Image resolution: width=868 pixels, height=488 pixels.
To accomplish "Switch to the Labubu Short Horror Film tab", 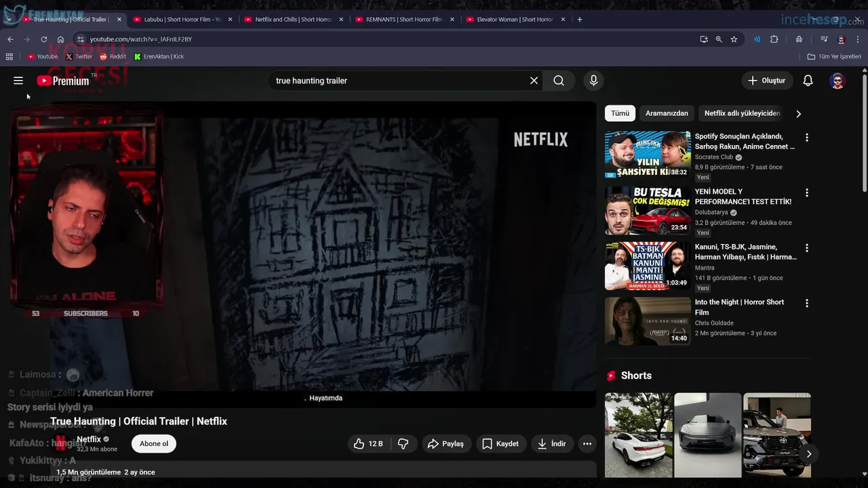I will (183, 20).
